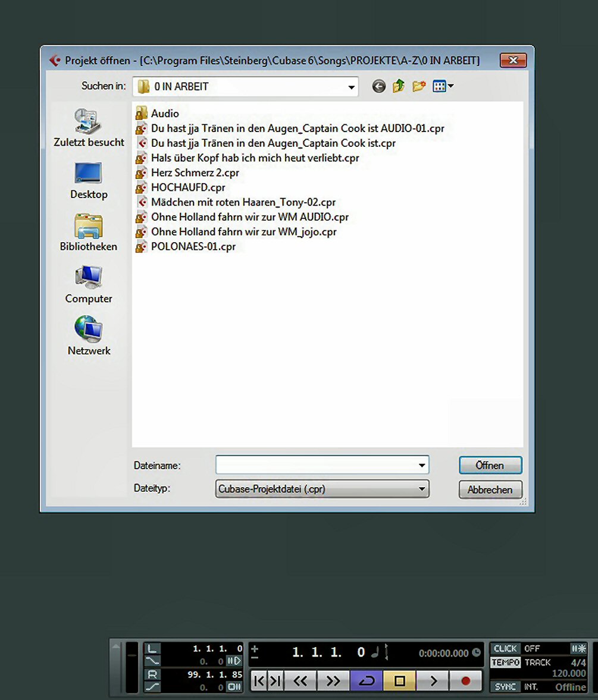Toggle the precount icon next to CLICK OFF
Viewport: 598px width, 700px height.
click(578, 648)
